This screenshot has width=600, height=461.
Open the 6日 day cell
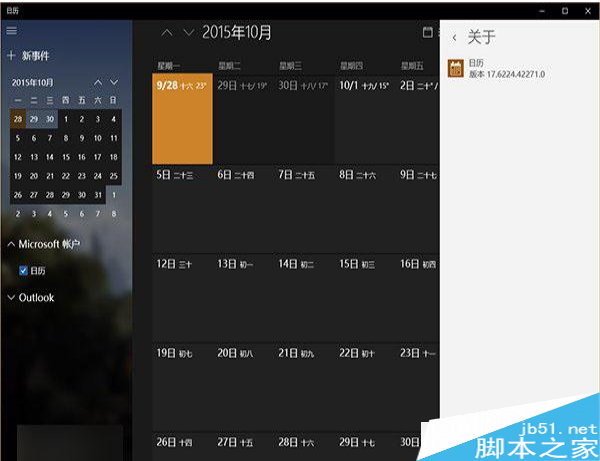[243, 209]
